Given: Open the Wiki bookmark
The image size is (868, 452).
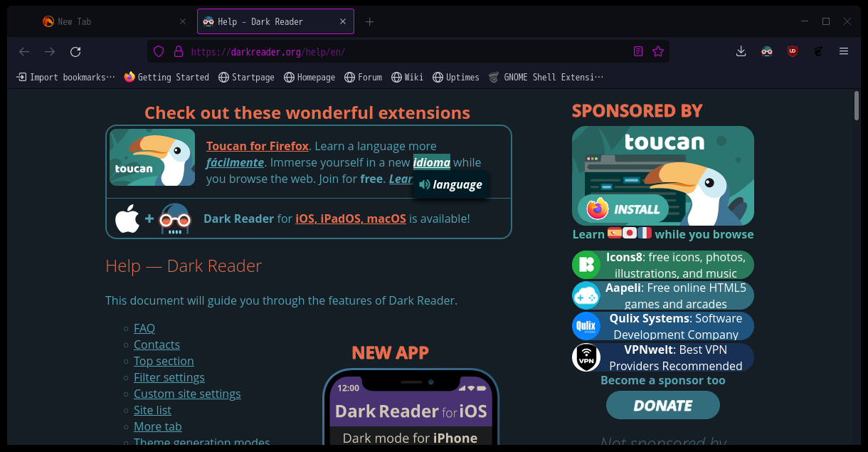Looking at the screenshot, I should point(407,77).
